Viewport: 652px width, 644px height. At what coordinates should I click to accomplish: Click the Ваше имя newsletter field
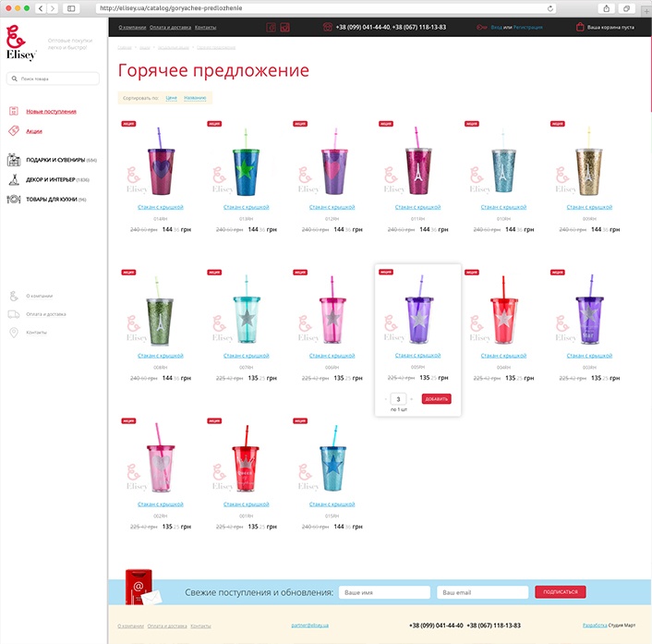[384, 592]
